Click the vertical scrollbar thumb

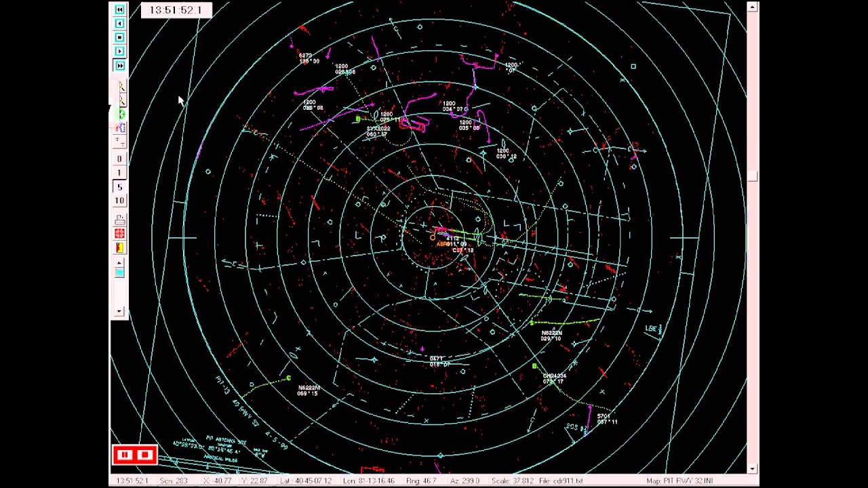coord(752,177)
